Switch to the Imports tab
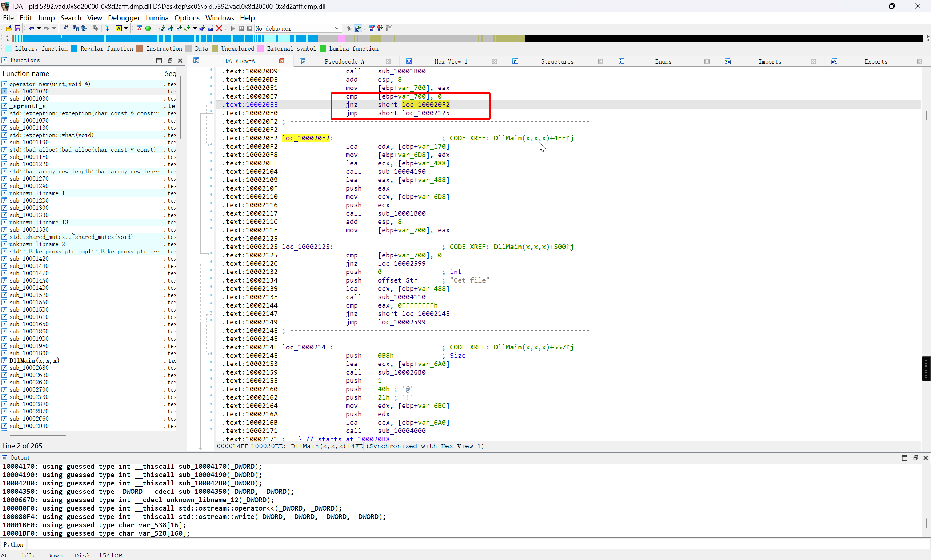 [x=770, y=61]
